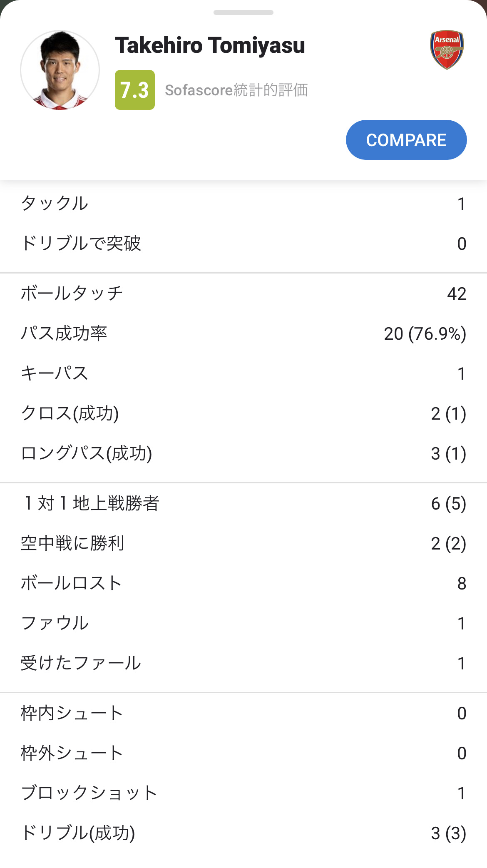487x868 pixels.
Task: Tap the Sofascore統計的評価 label
Action: (236, 90)
